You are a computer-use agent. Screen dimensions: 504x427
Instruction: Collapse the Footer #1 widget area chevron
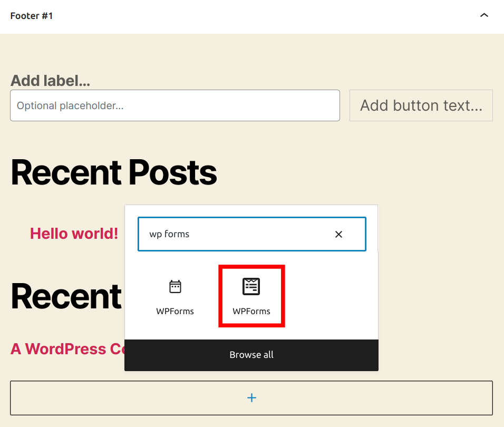[x=484, y=15]
